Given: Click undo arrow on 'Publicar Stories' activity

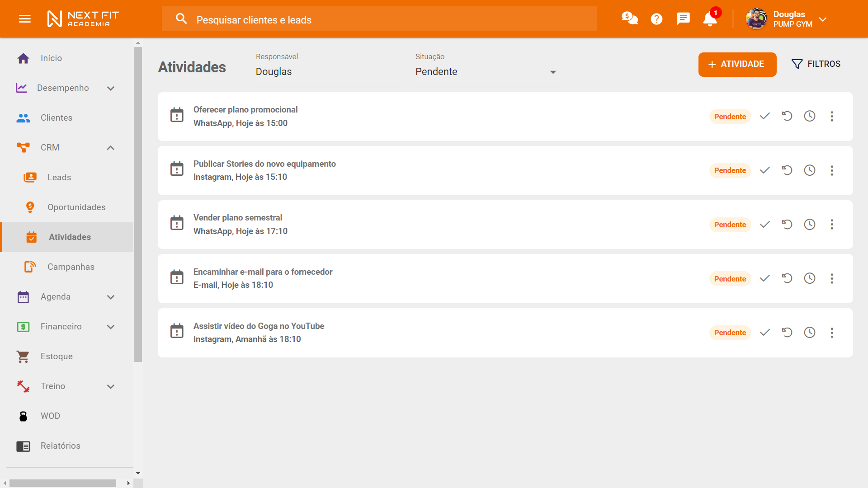Looking at the screenshot, I should [x=787, y=170].
